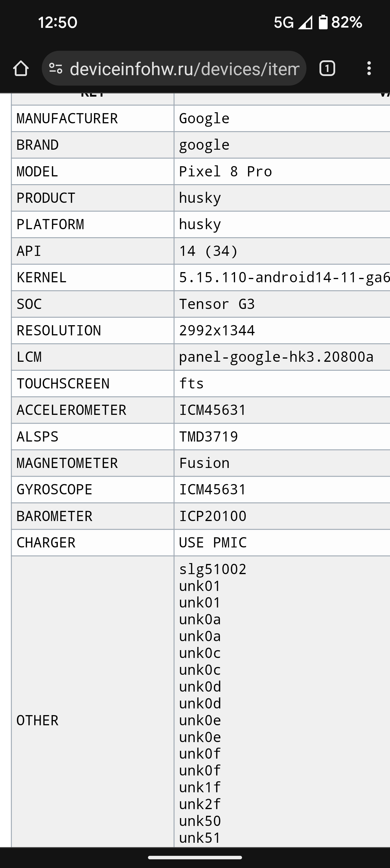Select the panel-google-hk3.20800a LCM value
Viewport: 390px width, 868px height.
[276, 357]
